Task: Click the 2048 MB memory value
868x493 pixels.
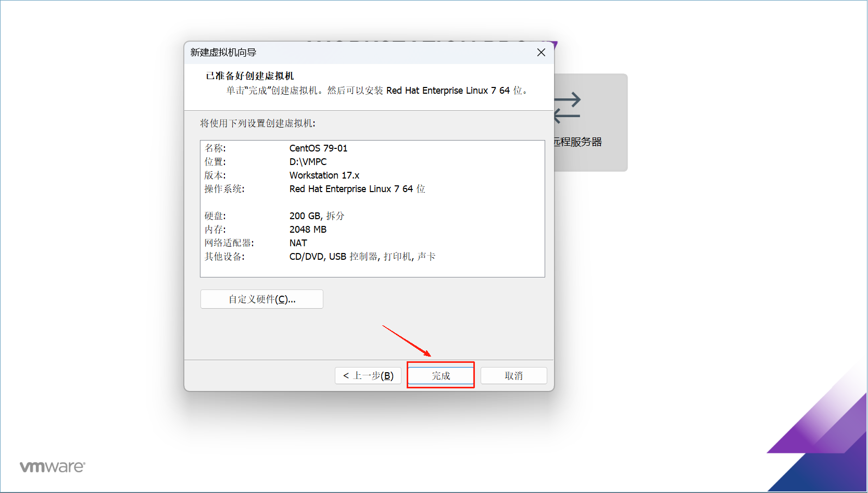Action: click(x=308, y=230)
